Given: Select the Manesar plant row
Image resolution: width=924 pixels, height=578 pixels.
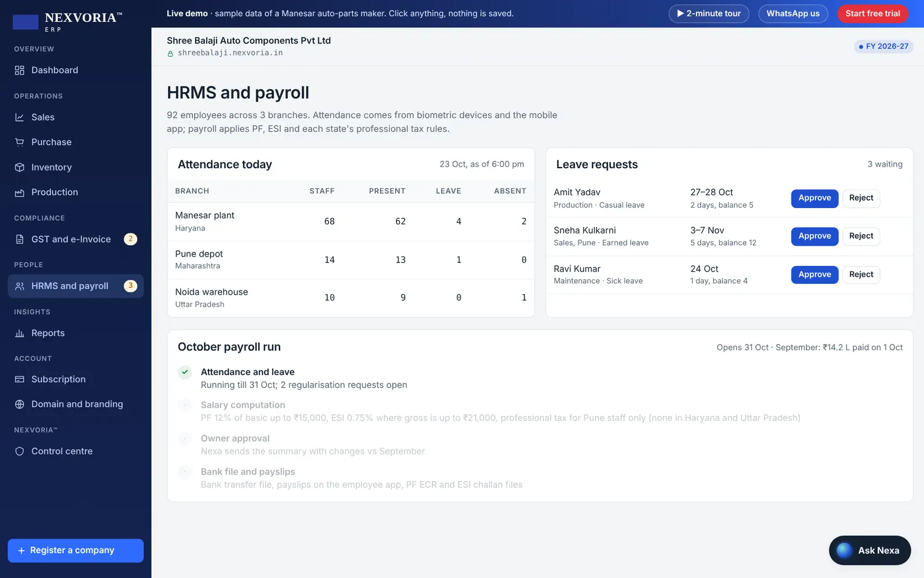Looking at the screenshot, I should coord(351,222).
